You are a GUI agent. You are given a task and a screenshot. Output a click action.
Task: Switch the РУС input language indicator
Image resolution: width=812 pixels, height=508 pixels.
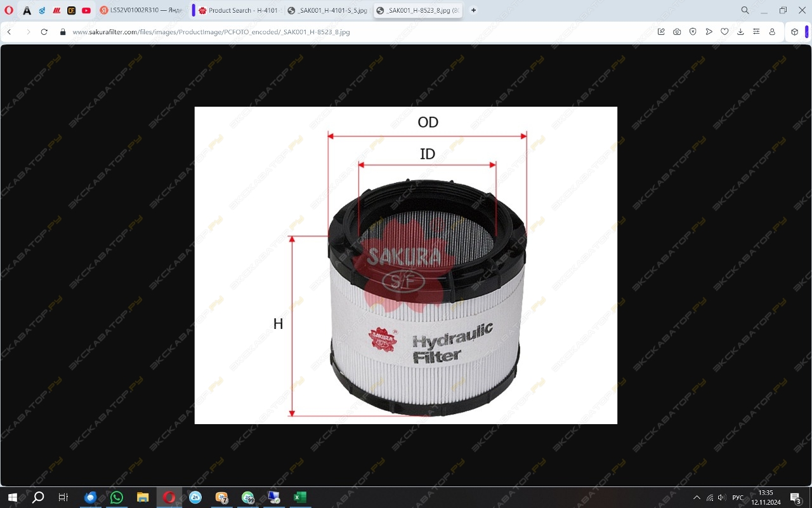738,497
